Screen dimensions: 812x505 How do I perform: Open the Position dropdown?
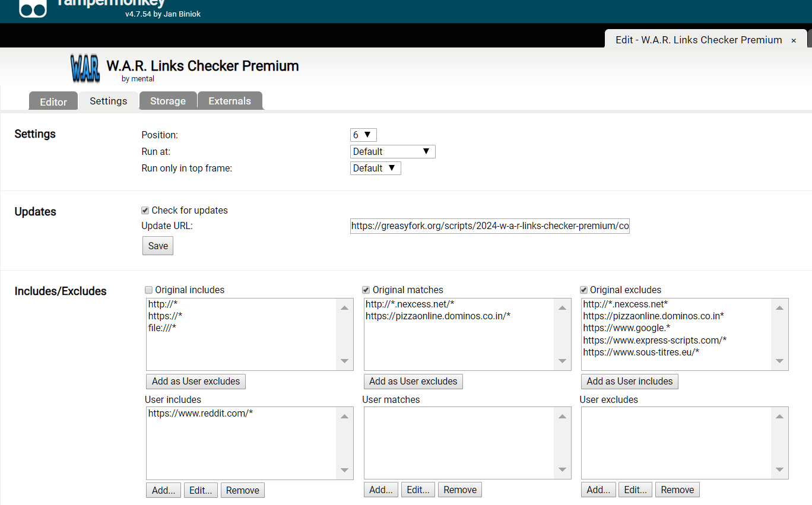363,135
